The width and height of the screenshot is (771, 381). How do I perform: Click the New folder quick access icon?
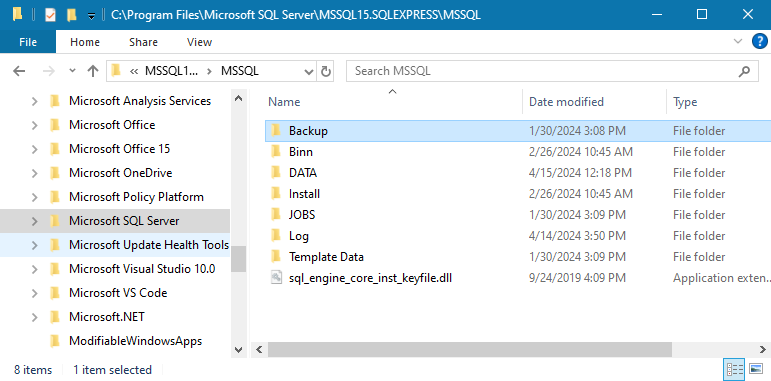[x=72, y=15]
